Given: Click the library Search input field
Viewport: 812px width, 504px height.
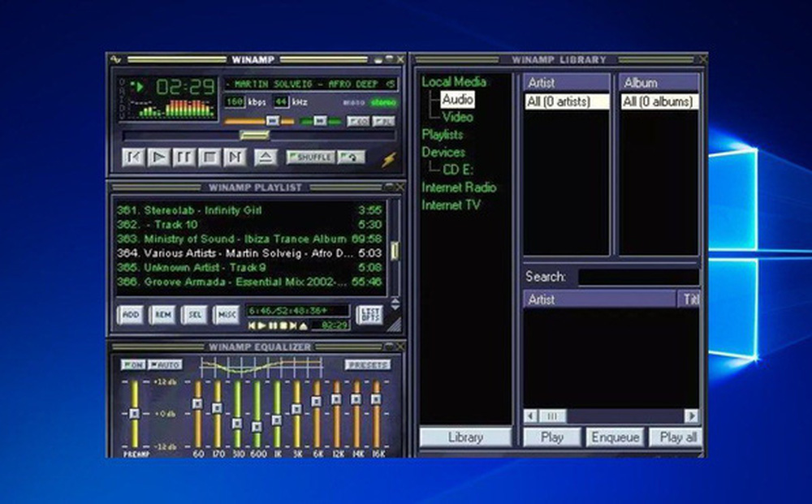Looking at the screenshot, I should (637, 277).
